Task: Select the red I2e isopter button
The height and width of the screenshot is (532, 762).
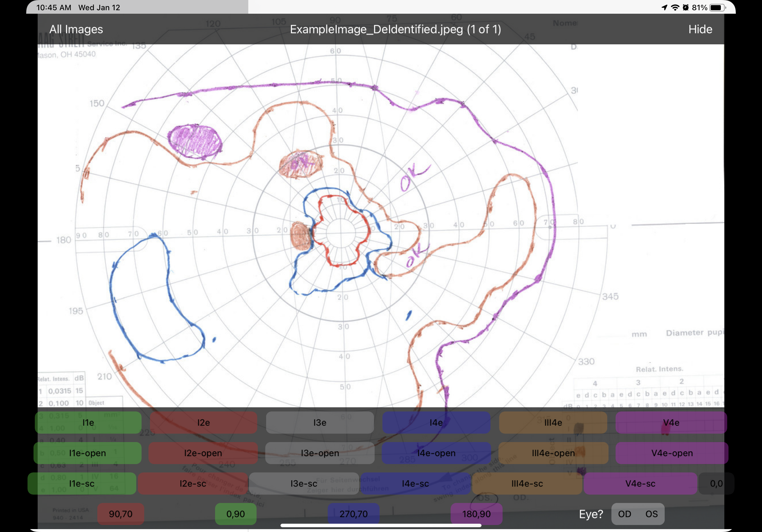Action: [204, 423]
